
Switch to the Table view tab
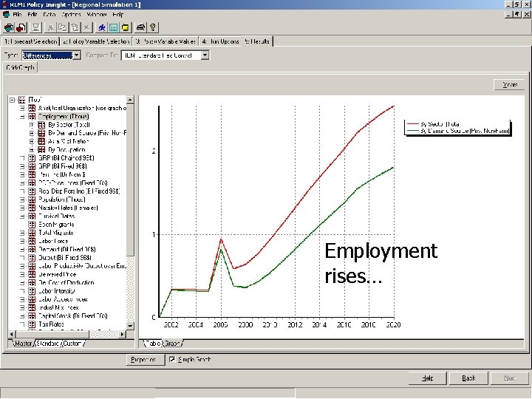tap(153, 344)
